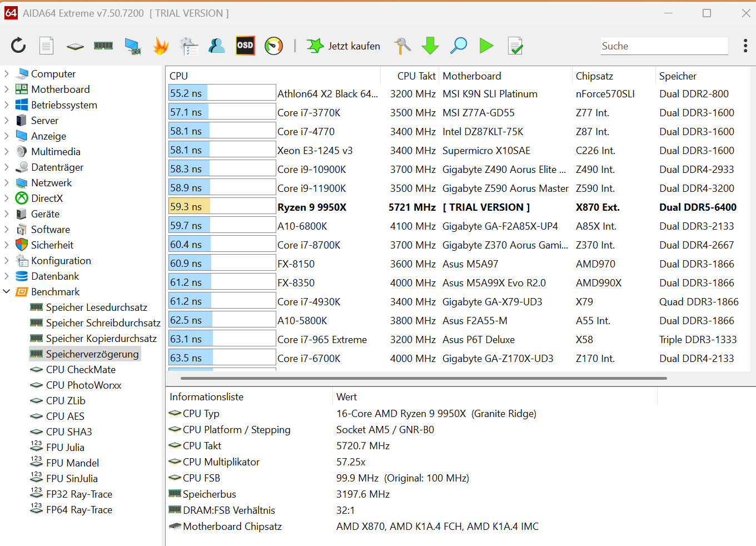
Task: Select Geräte in the tree
Action: [45, 214]
